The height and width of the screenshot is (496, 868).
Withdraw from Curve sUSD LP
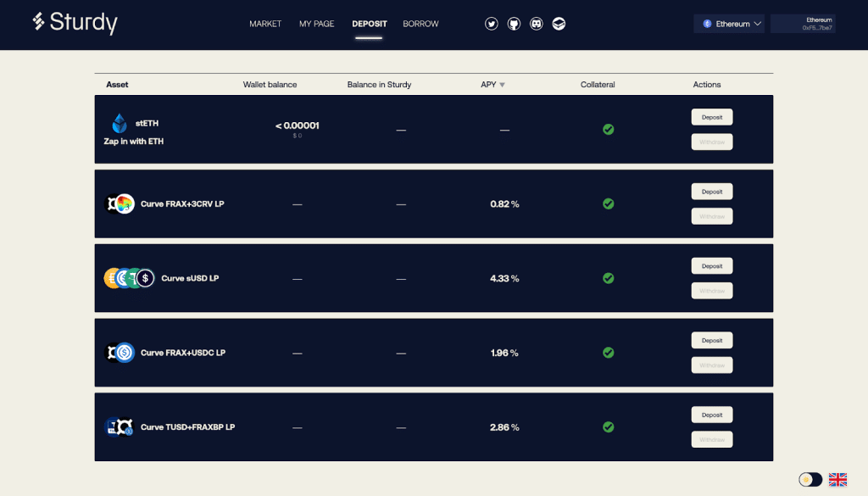(x=712, y=291)
